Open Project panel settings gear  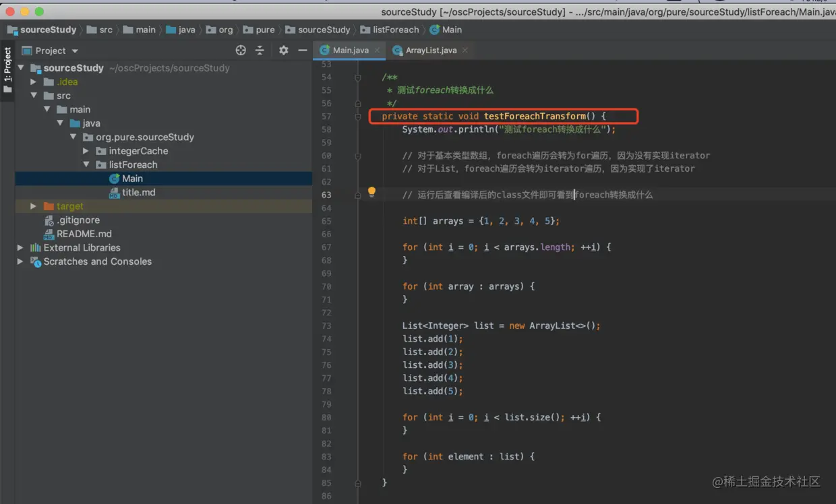[283, 51]
